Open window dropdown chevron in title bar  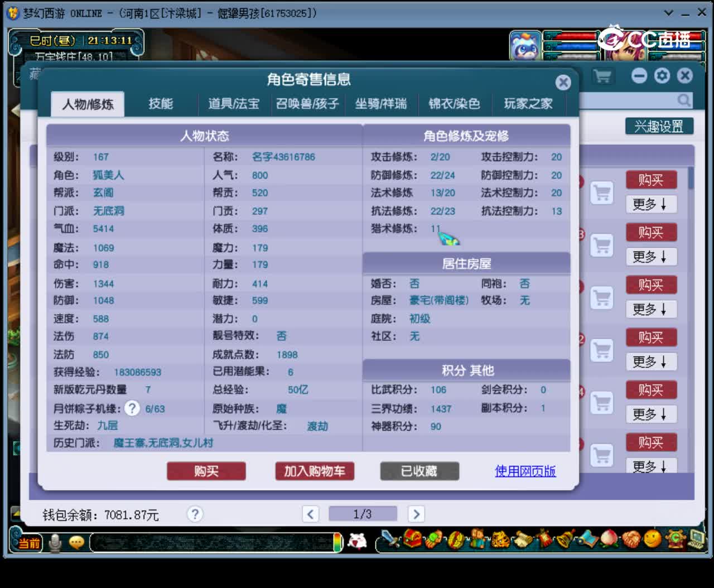(669, 12)
